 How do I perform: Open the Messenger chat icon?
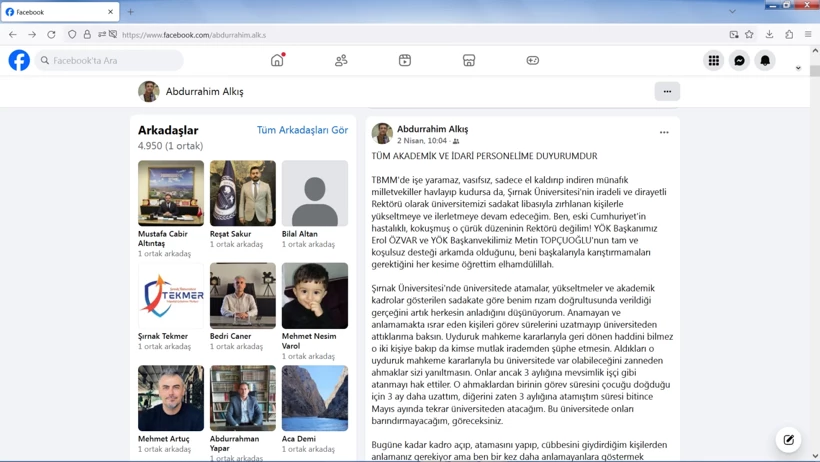(x=739, y=61)
